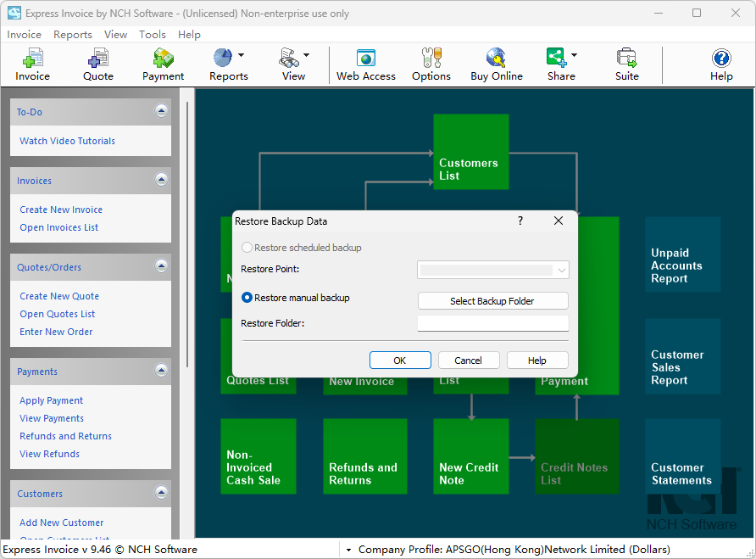Open the Reports toolbar dropdown arrow

[x=241, y=55]
